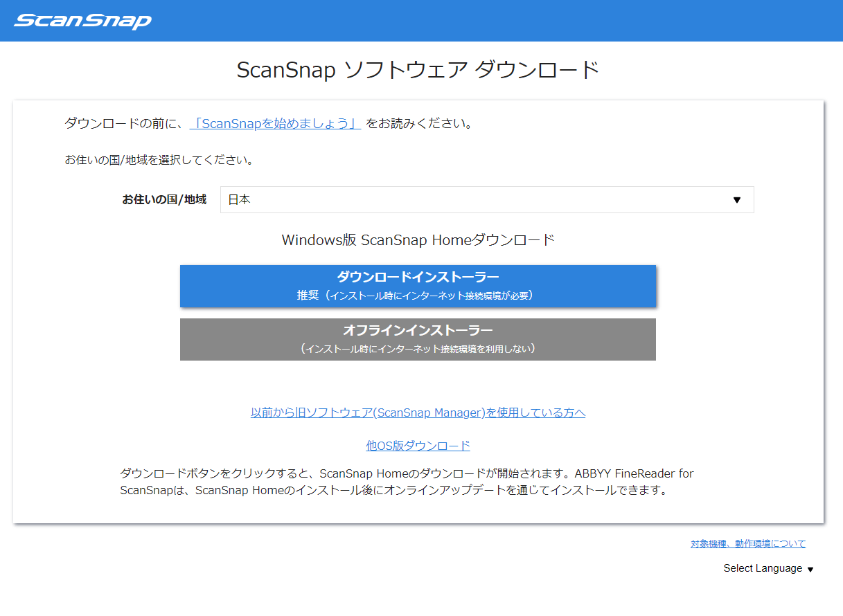This screenshot has height=616, width=843.
Task: Click the Select Language disclosure triangle
Action: [810, 569]
